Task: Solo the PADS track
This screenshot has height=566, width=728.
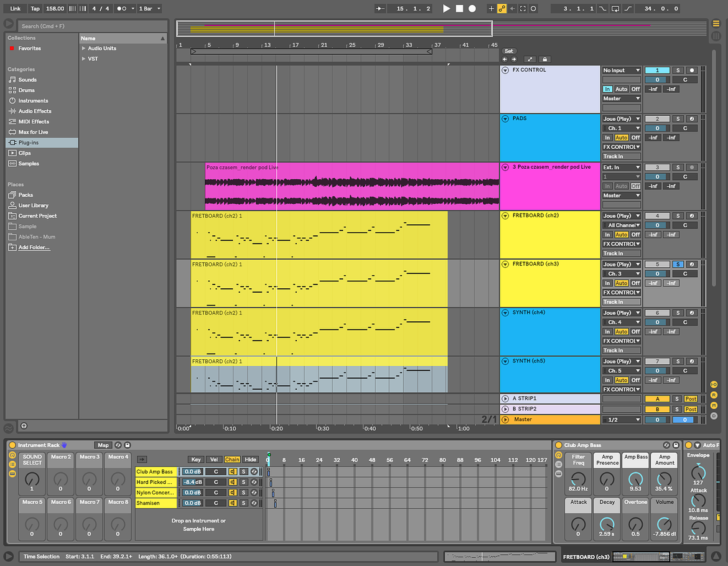Action: (678, 119)
